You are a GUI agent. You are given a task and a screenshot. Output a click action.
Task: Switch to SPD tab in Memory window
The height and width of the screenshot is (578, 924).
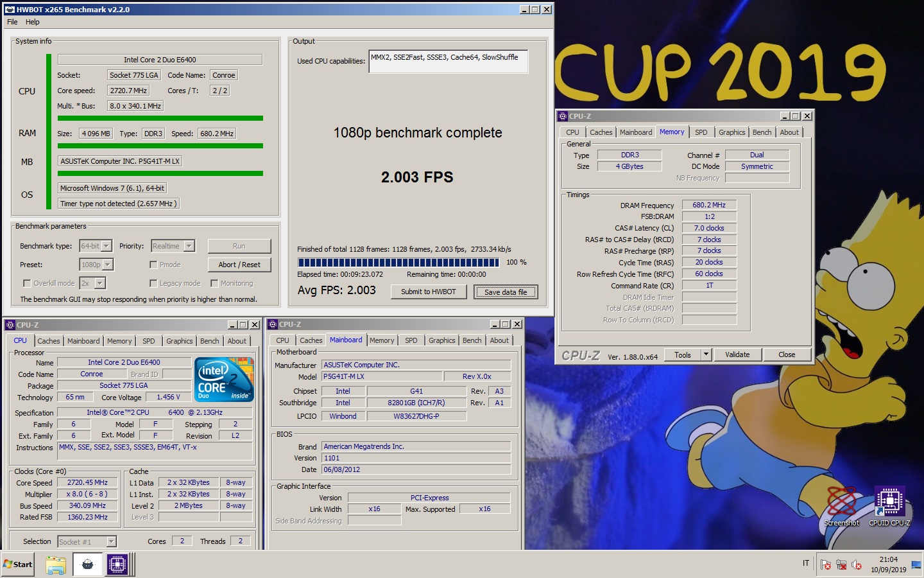pyautogui.click(x=701, y=132)
